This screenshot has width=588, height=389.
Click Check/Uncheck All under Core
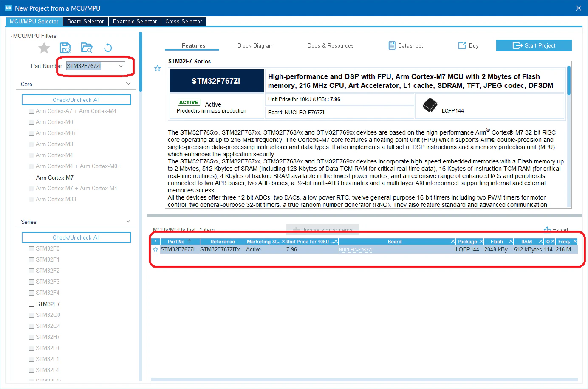pyautogui.click(x=76, y=100)
